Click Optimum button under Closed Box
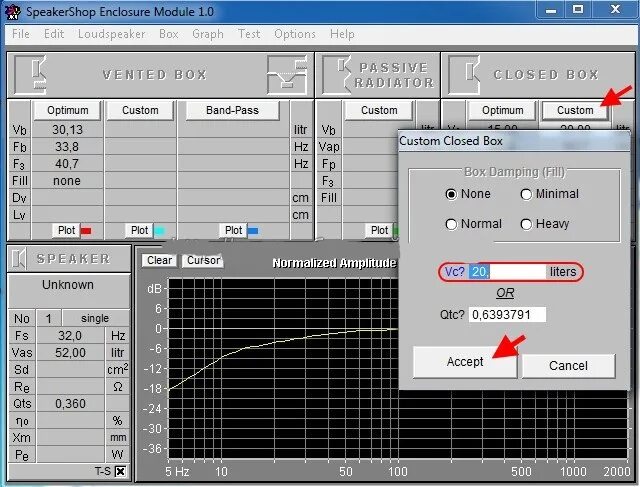 click(502, 110)
